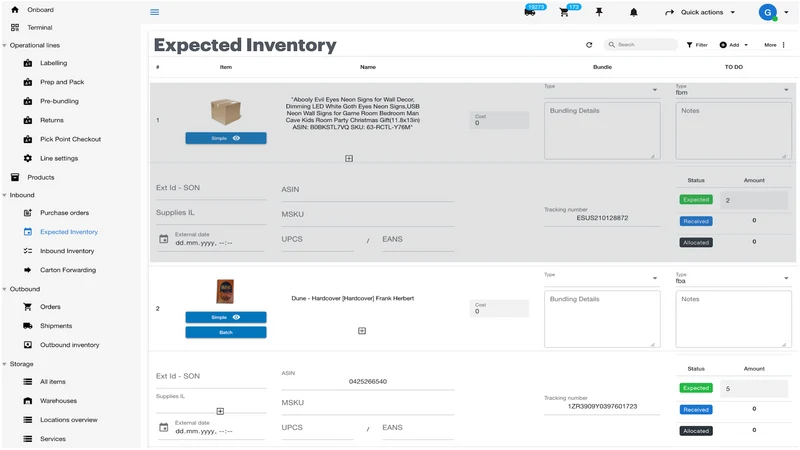Click the Onboard home icon
800x450 pixels.
click(15, 9)
